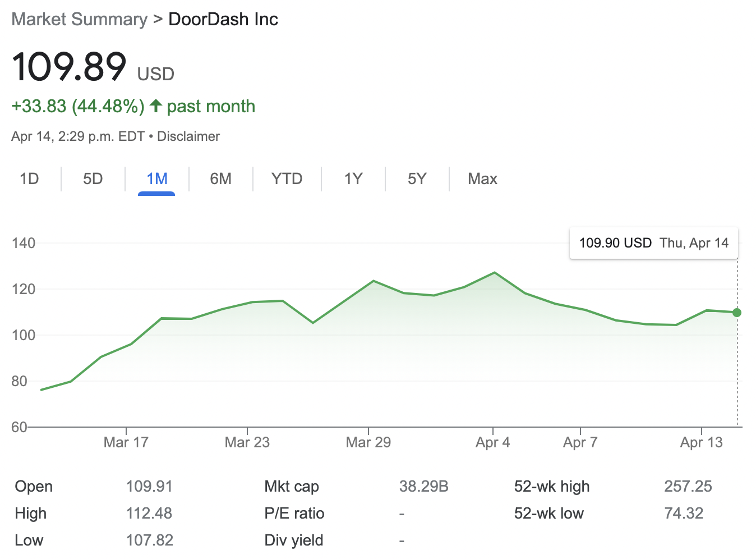Select the 5D time range
This screenshot has width=756, height=559.
(93, 178)
